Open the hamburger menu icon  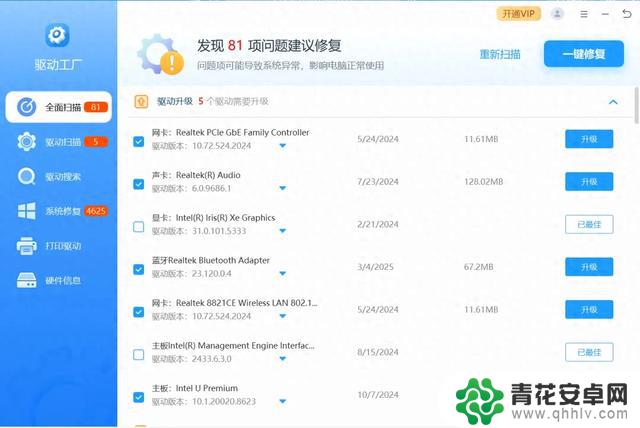(x=584, y=14)
